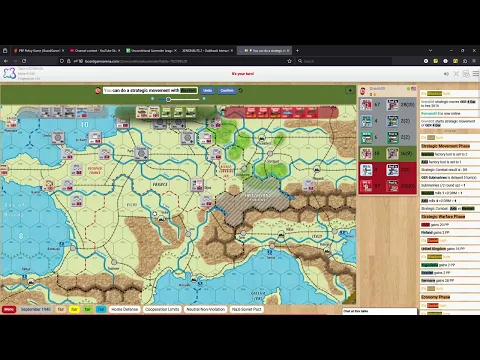Select the red faction icon showing 67
The width and height of the screenshot is (480, 360).
pos(366,105)
